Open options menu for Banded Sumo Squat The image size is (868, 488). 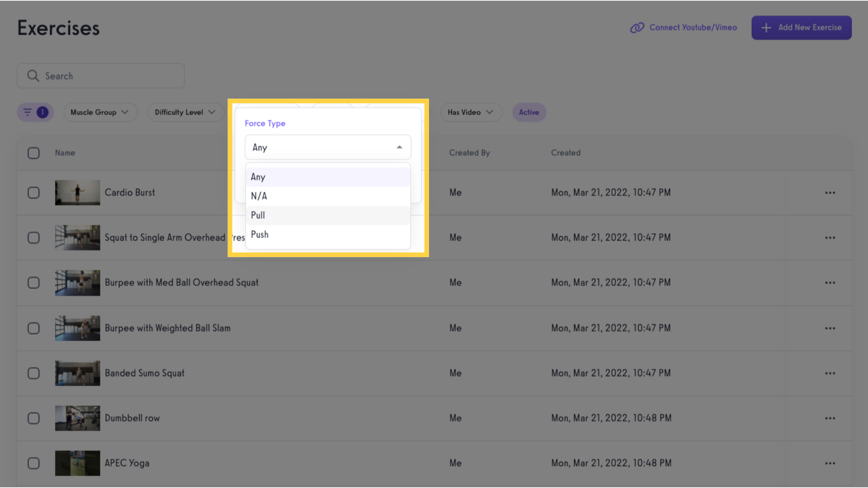pos(830,373)
